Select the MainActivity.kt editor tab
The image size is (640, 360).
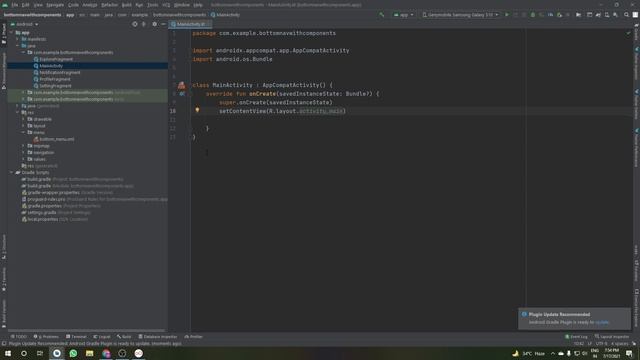pyautogui.click(x=190, y=24)
